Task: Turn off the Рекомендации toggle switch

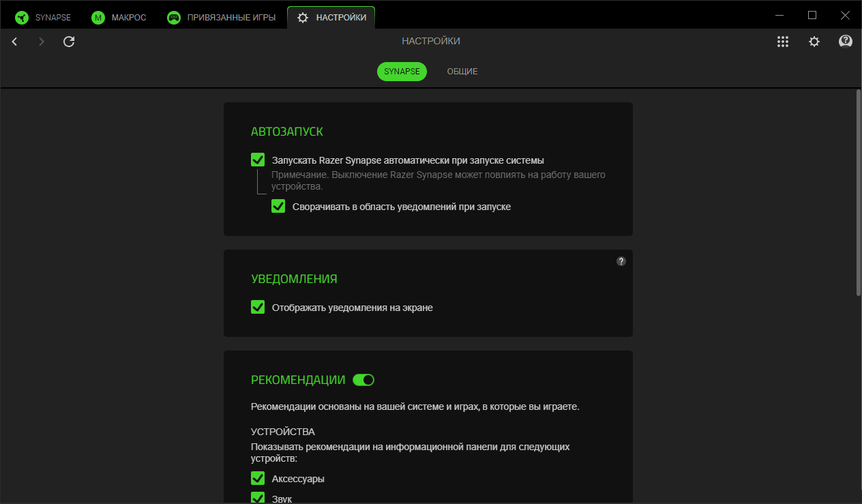Action: click(x=363, y=380)
